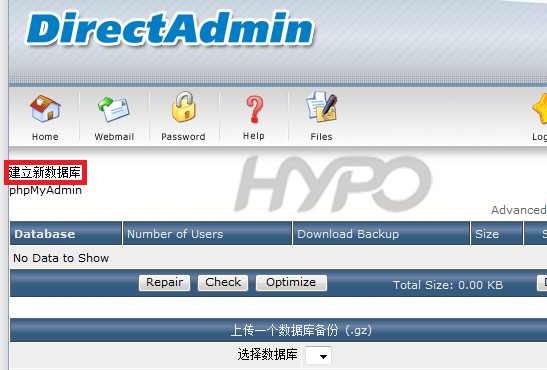
Task: Click the Download Backup column header
Action: tap(381, 234)
